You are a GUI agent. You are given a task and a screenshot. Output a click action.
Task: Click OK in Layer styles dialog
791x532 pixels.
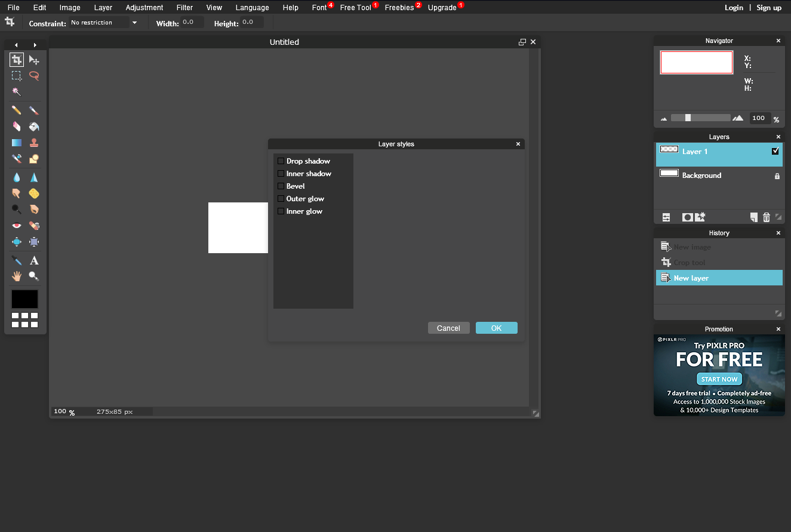pyautogui.click(x=496, y=328)
